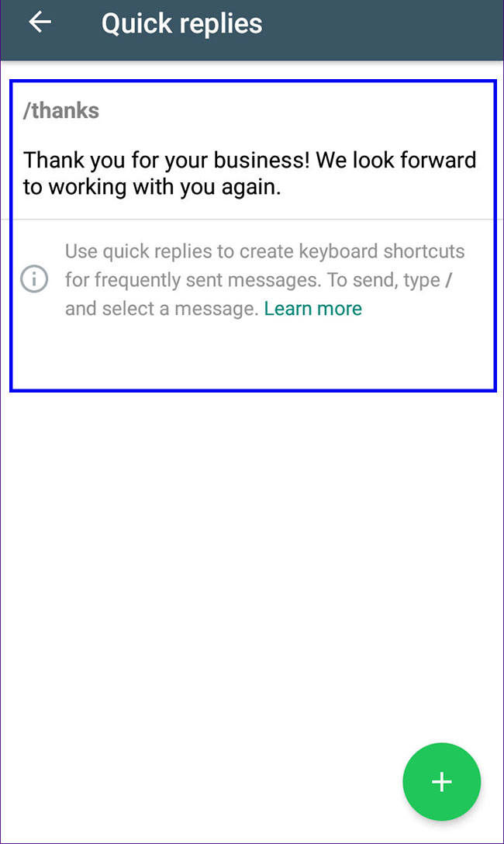Select the /thanks shortcut label
Screen dimensions: 504x844
(x=60, y=110)
